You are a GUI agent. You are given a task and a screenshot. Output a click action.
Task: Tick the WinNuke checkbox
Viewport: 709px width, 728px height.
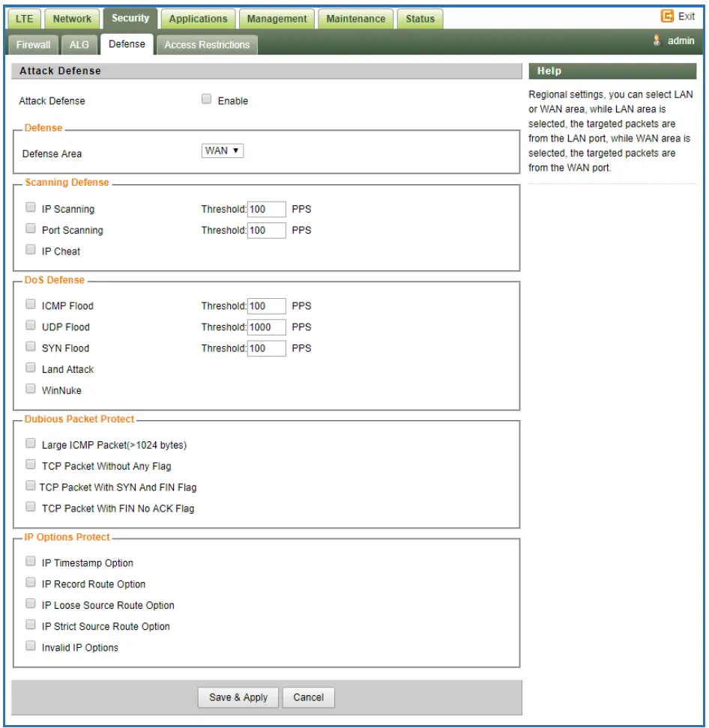point(31,389)
